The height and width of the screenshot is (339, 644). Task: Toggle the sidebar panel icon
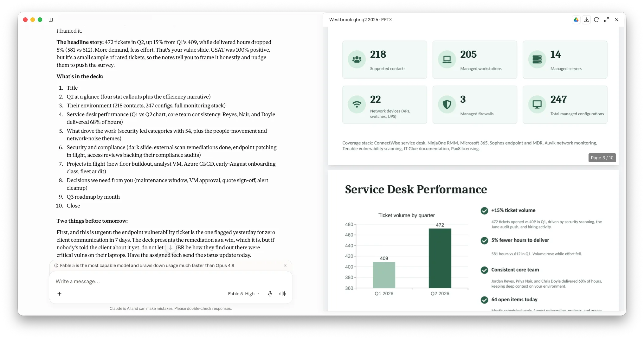click(x=51, y=20)
